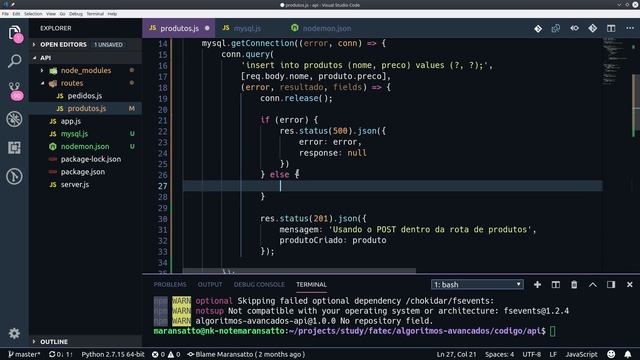Move the panel to the right side
Image resolution: width=640 pixels, height=360 pixels.
(x=611, y=284)
